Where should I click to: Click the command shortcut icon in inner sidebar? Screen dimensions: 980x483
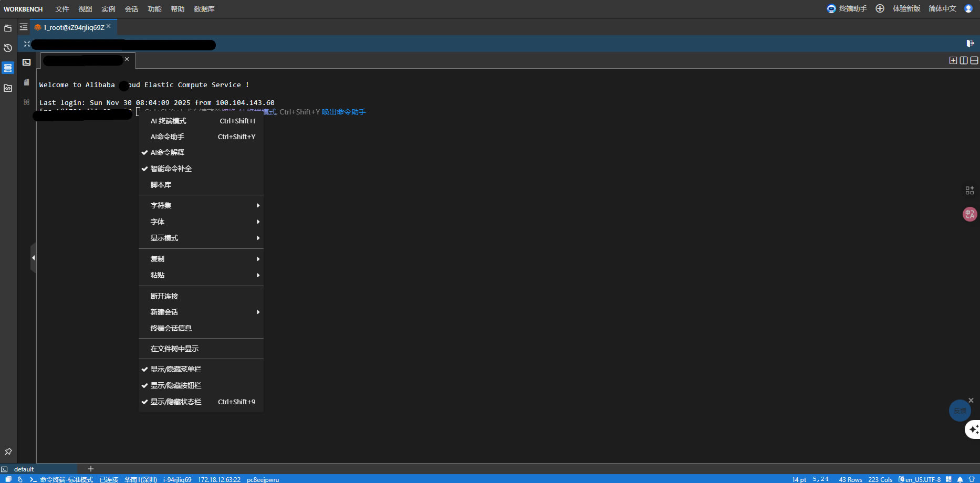[26, 102]
